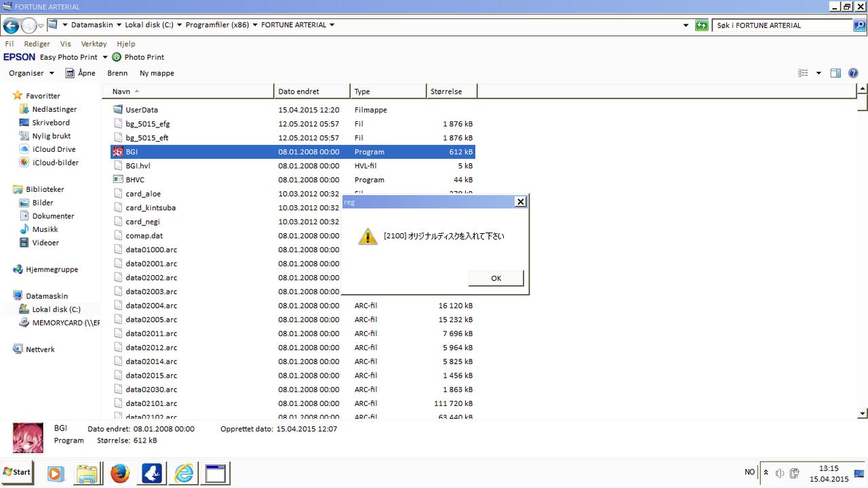Click the Windows Media Player taskbar icon

(56, 472)
